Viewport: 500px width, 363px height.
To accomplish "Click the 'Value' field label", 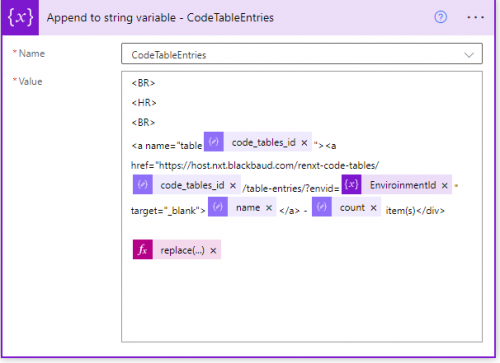I will click(x=30, y=82).
